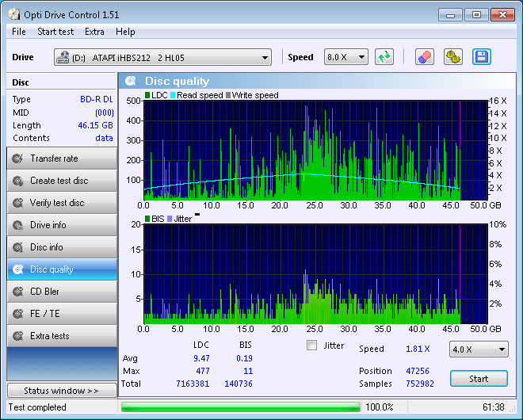Expand the Status window button
The width and height of the screenshot is (523, 420).
pyautogui.click(x=62, y=391)
